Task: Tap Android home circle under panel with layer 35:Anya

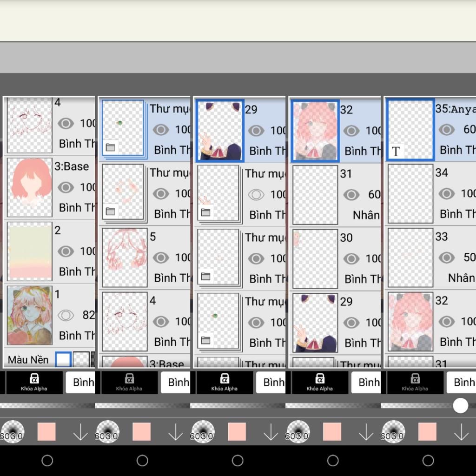Action: click(428, 461)
